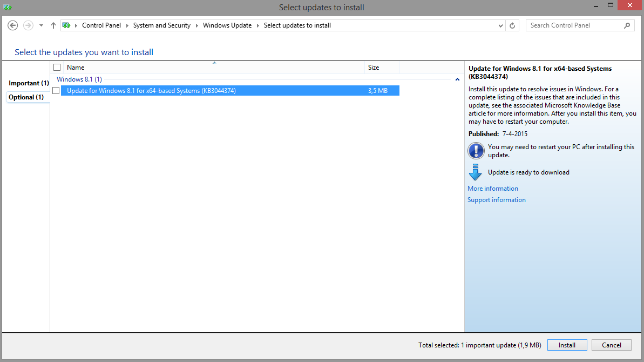Navigate to System and Security breadcrumb
The width and height of the screenshot is (644, 362).
[x=162, y=25]
